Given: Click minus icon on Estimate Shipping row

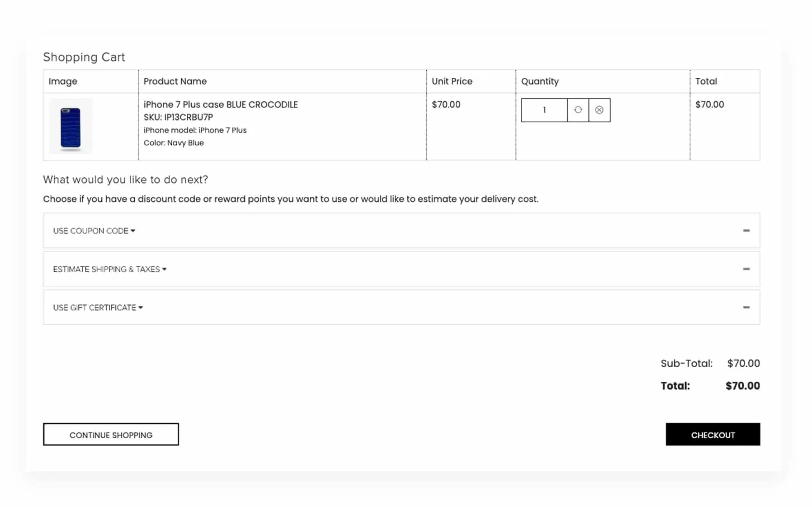Looking at the screenshot, I should tap(746, 269).
